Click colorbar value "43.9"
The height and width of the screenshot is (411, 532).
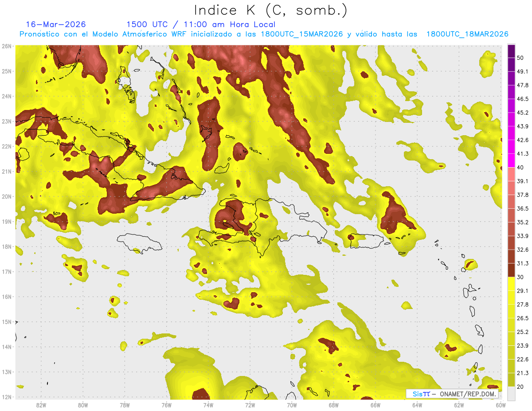(x=522, y=126)
